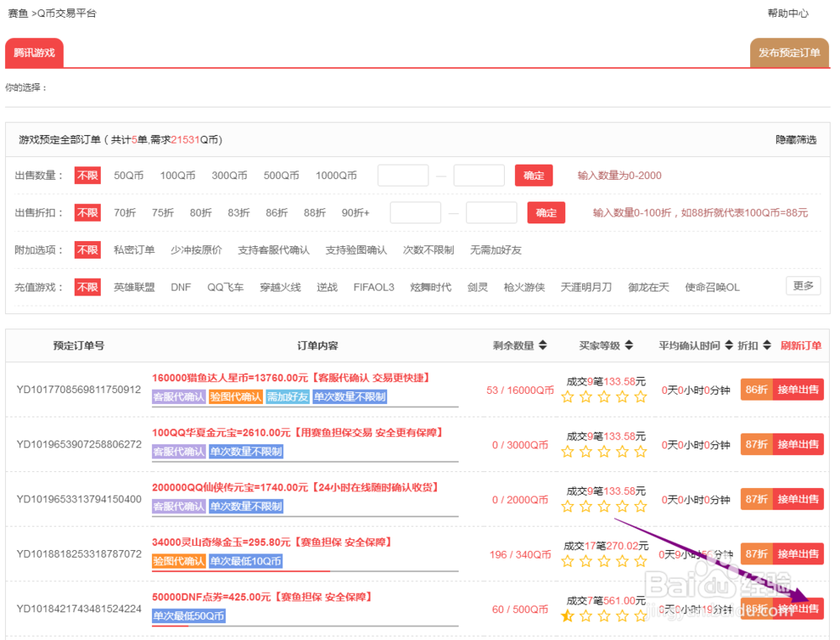Open 帮助中心 link
Screen dimensions: 840x640
(x=788, y=13)
